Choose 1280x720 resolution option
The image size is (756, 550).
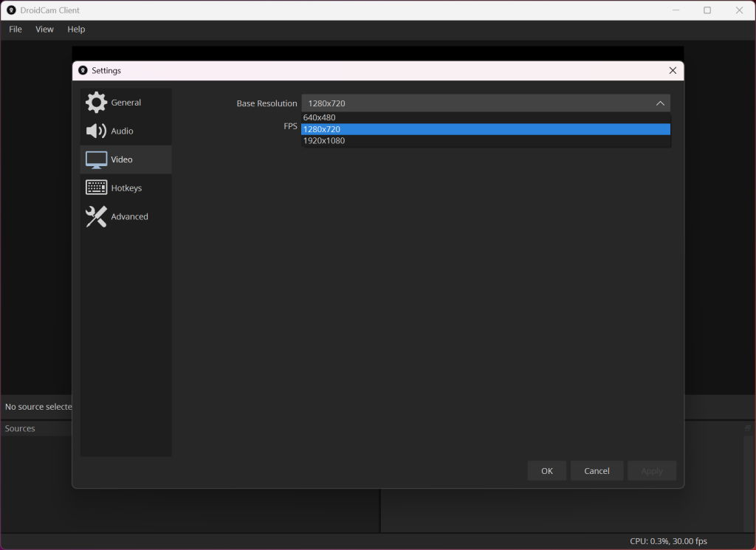pos(486,129)
